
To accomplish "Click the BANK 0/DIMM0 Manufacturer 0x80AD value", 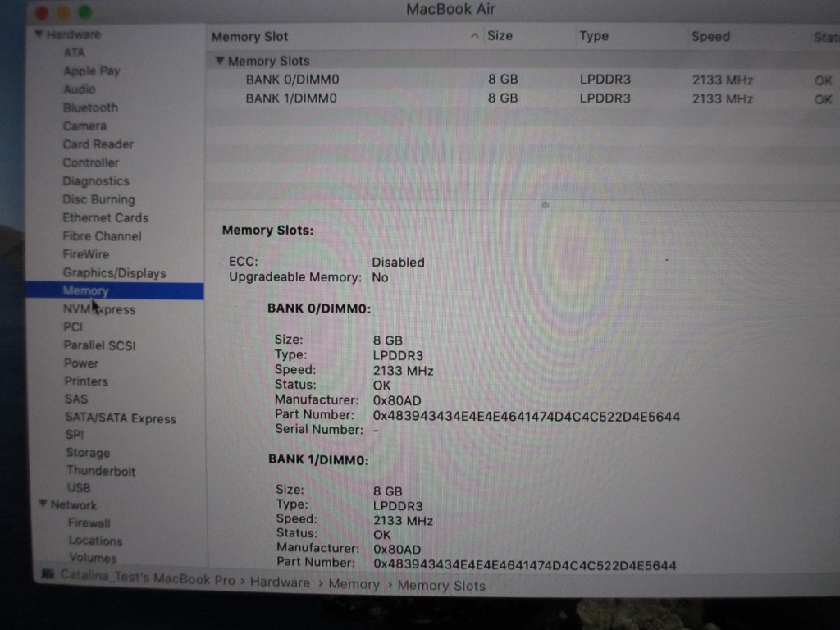I will click(397, 400).
